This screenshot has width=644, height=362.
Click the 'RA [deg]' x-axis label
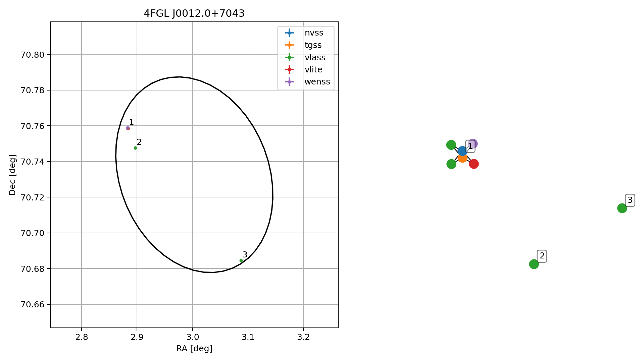click(x=194, y=349)
